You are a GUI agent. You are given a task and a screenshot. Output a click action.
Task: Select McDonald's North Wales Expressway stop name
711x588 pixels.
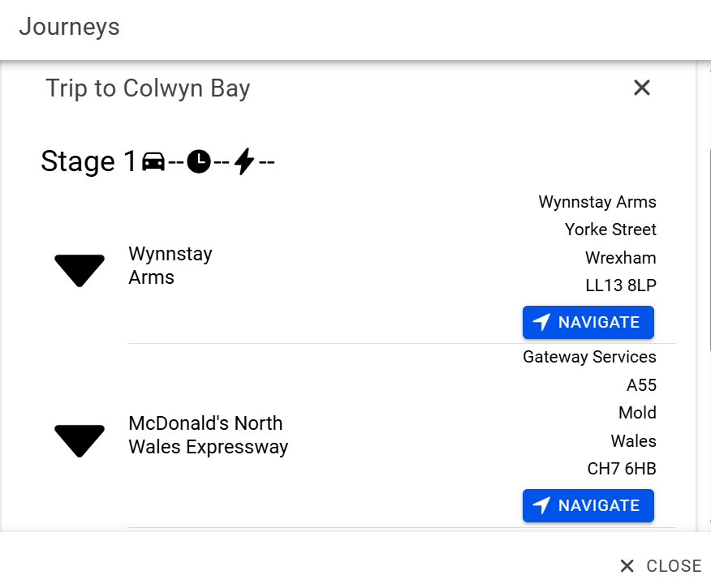pos(208,436)
